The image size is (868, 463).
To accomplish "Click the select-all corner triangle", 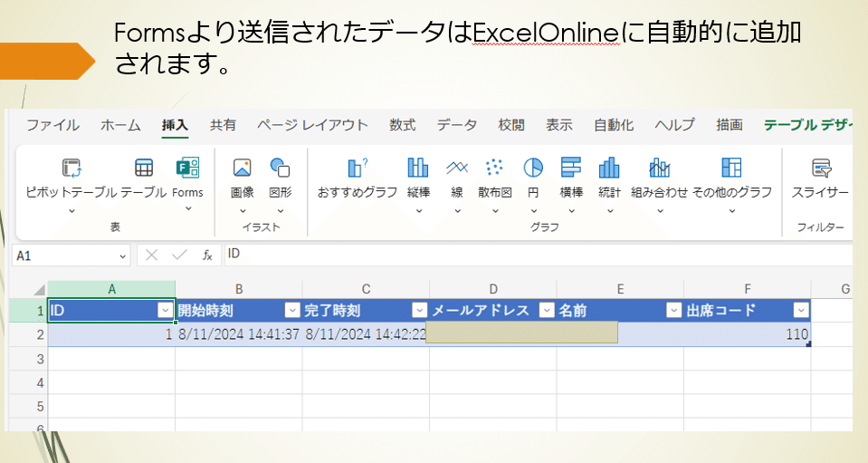I will click(x=39, y=290).
